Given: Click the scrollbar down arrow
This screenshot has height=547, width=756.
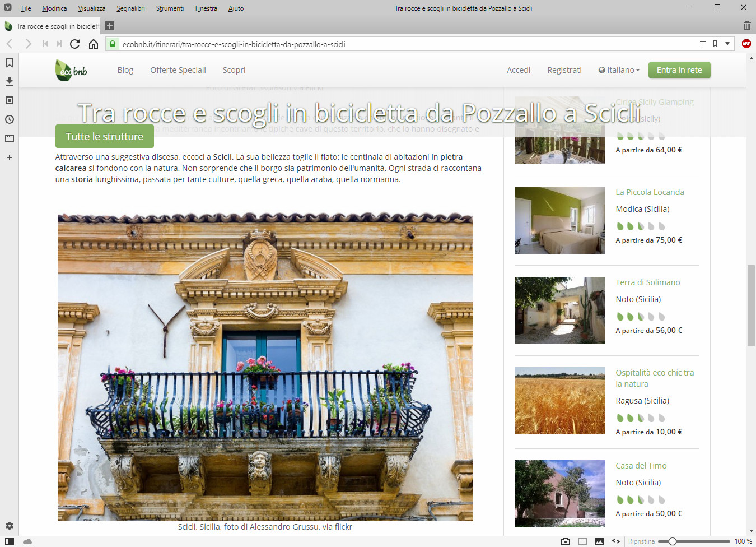Looking at the screenshot, I should (x=751, y=531).
